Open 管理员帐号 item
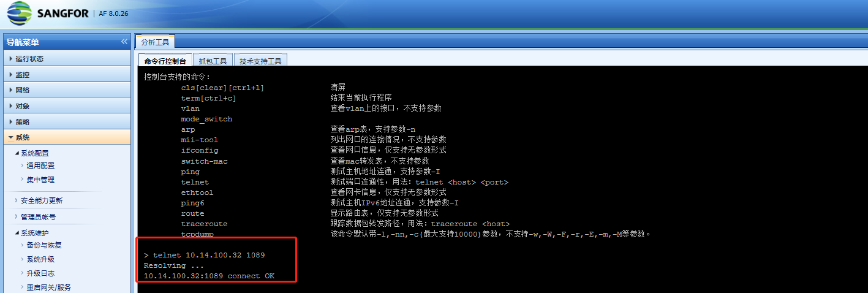The width and height of the screenshot is (868, 293). (x=38, y=217)
